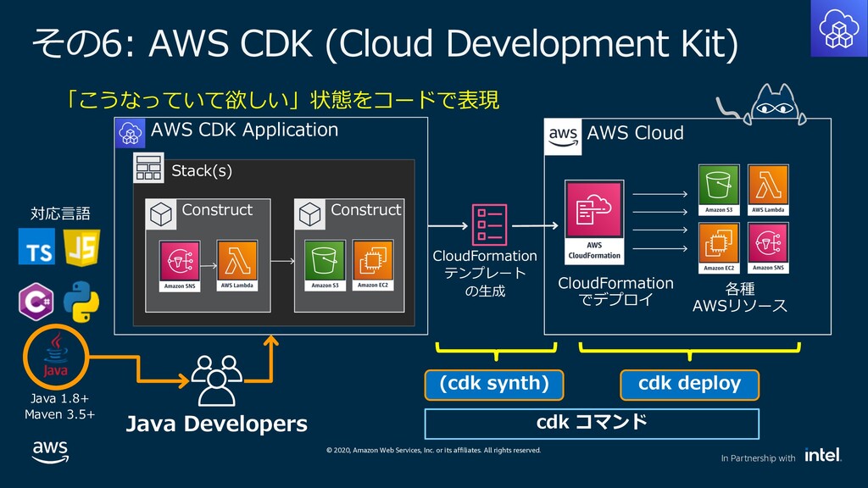The width and height of the screenshot is (868, 488).
Task: Click the Stack(s) grid icon
Action: click(x=148, y=168)
